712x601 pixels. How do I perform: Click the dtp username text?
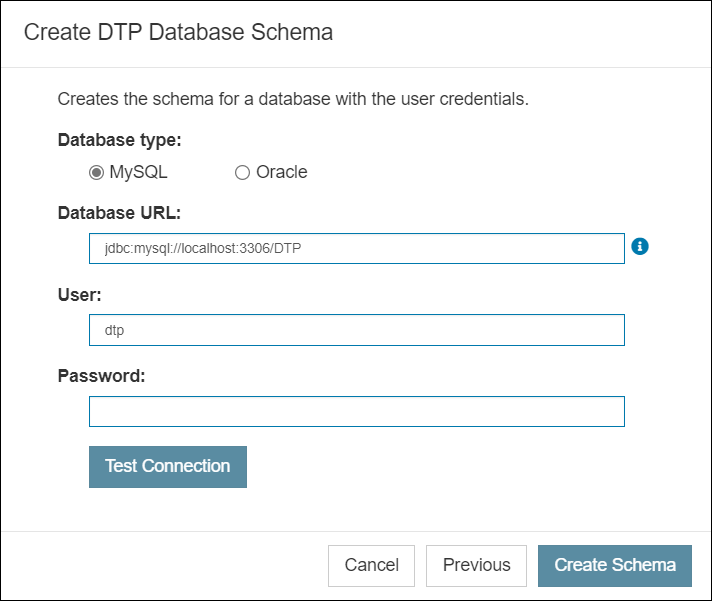point(114,330)
